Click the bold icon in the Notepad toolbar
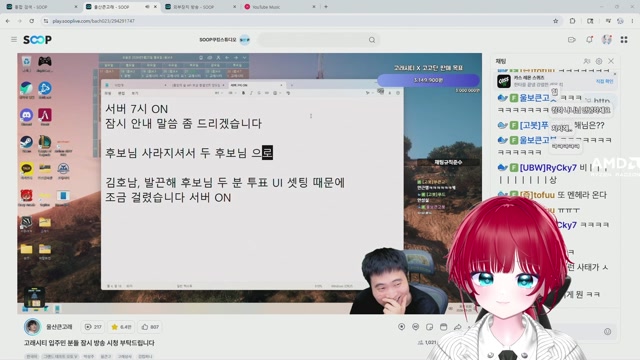Image resolution: width=640 pixels, height=360 pixels. (243, 93)
